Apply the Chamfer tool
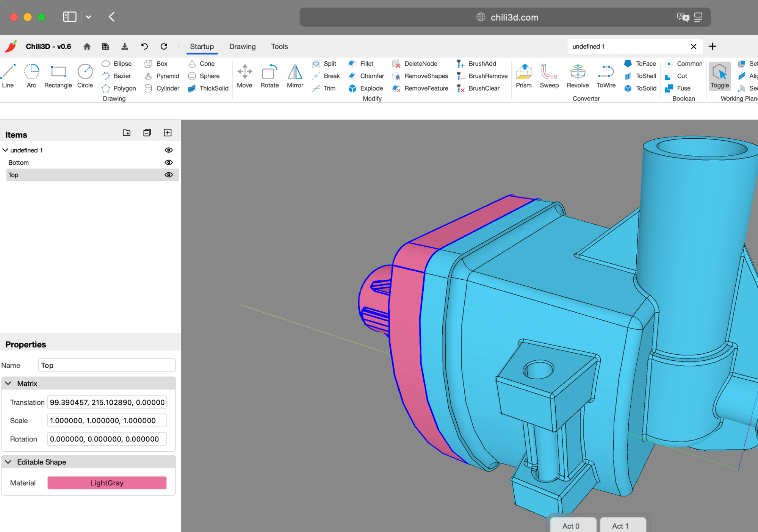The height and width of the screenshot is (532, 758). pos(366,76)
